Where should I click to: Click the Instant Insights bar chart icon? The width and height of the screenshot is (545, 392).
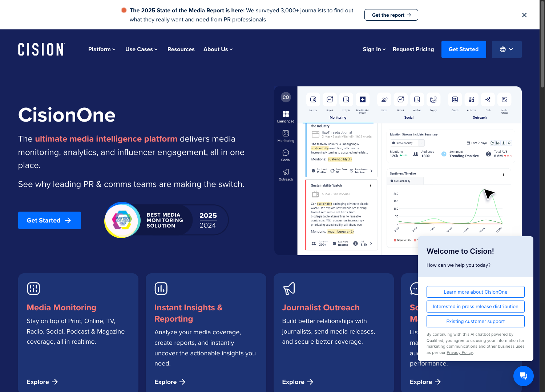coord(161,289)
